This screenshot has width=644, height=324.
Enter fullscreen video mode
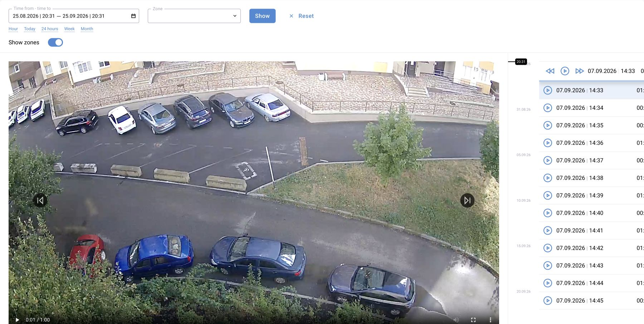point(473,320)
